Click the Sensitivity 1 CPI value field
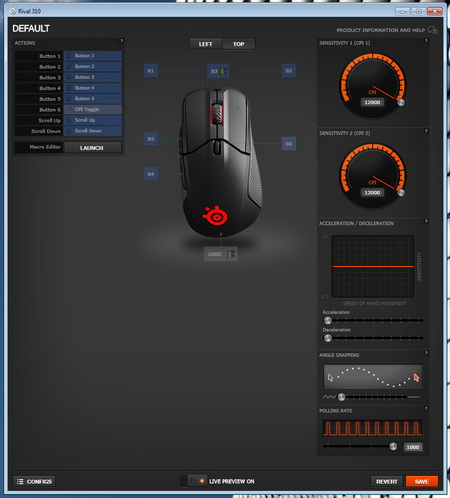Image resolution: width=450 pixels, height=498 pixels. tap(372, 102)
